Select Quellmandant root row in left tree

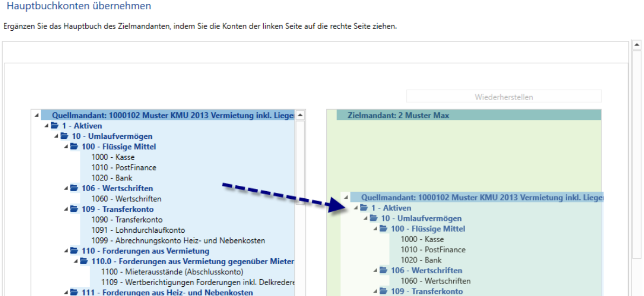pos(167,116)
